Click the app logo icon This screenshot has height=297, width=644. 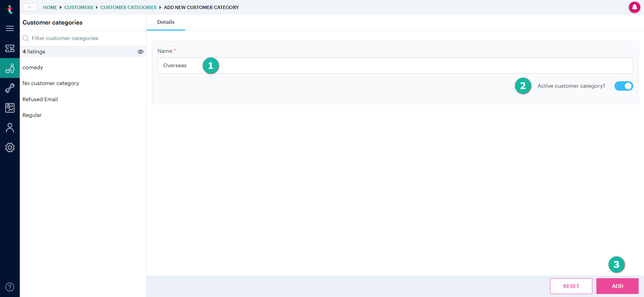click(x=10, y=9)
